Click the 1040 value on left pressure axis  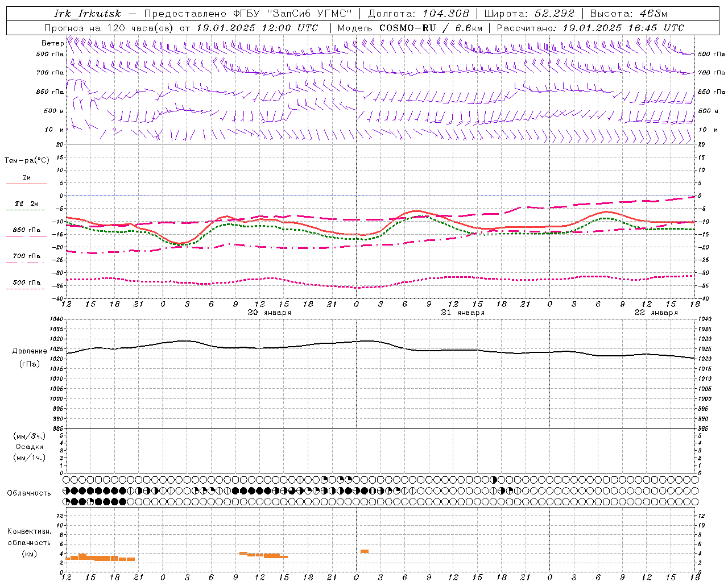(56, 319)
